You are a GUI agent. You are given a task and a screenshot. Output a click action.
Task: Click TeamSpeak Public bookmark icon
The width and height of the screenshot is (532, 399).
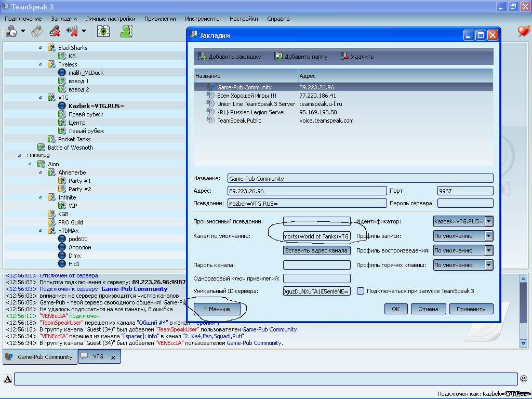[210, 121]
